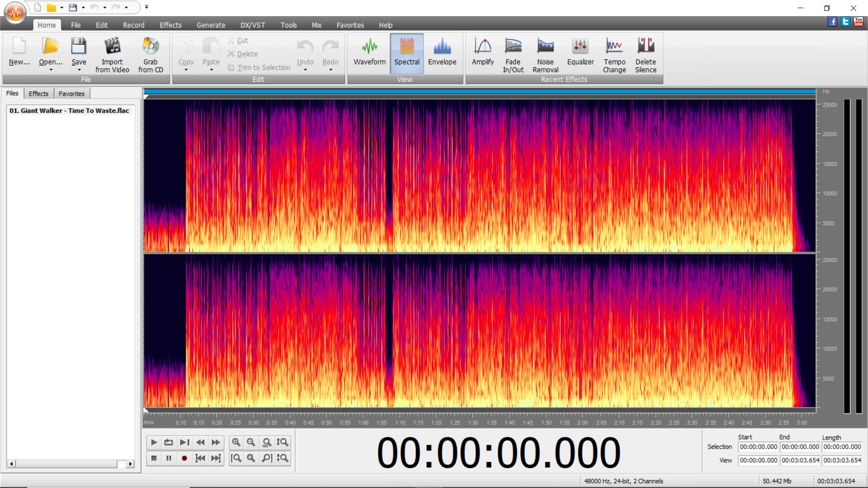Click the file list horizontal scrollbar left arrow
The height and width of the screenshot is (488, 868).
point(11,464)
